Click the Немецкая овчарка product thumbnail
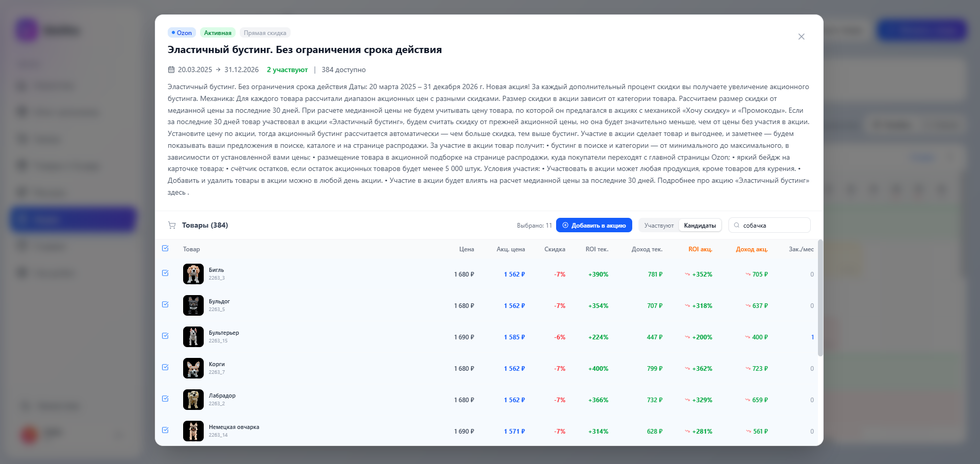This screenshot has height=464, width=980. tap(193, 431)
